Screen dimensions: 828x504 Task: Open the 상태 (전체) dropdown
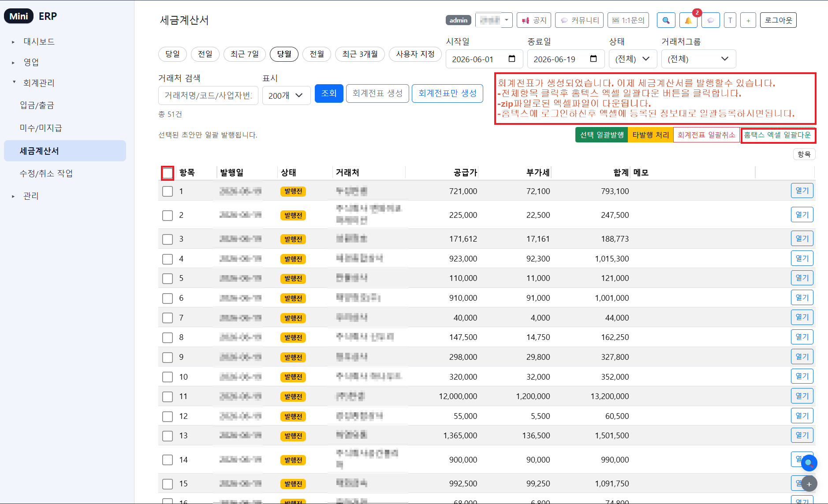pyautogui.click(x=633, y=59)
